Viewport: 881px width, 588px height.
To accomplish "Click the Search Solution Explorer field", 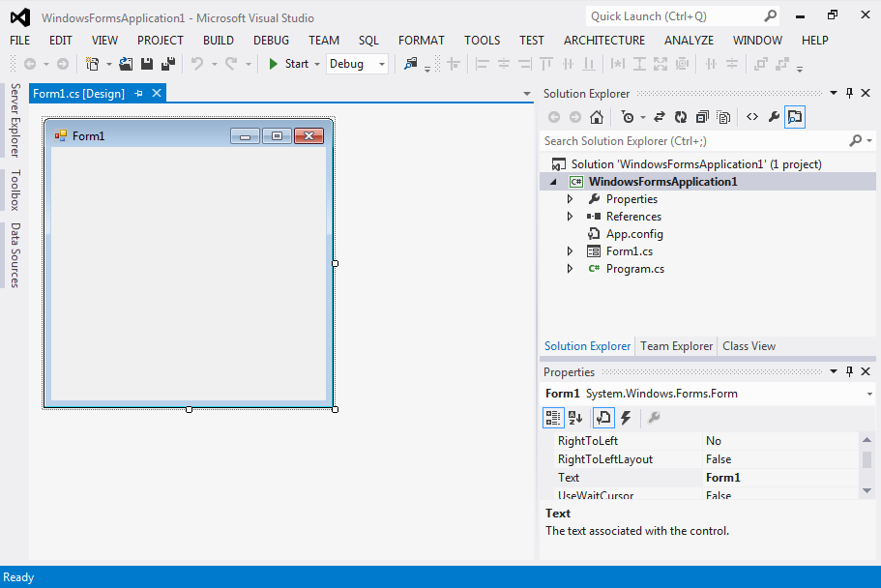I will pyautogui.click(x=694, y=141).
